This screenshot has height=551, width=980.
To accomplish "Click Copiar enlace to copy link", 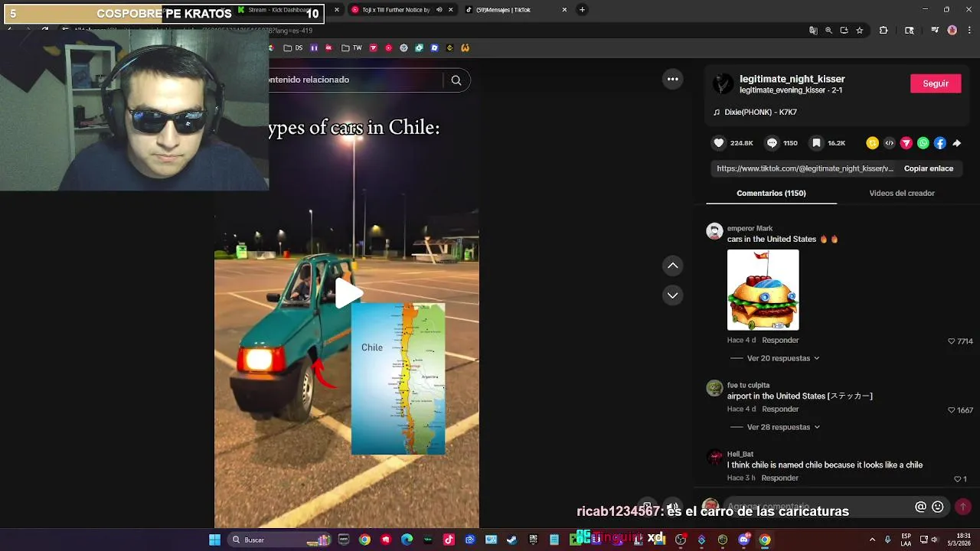I will tap(929, 168).
